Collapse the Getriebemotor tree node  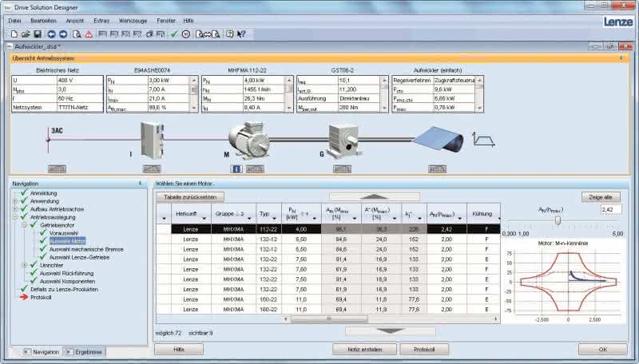25,225
